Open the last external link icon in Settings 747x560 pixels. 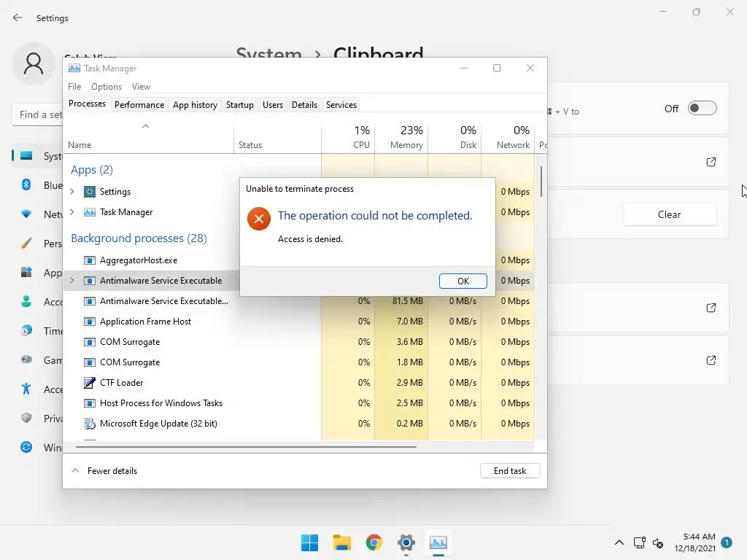pyautogui.click(x=711, y=360)
